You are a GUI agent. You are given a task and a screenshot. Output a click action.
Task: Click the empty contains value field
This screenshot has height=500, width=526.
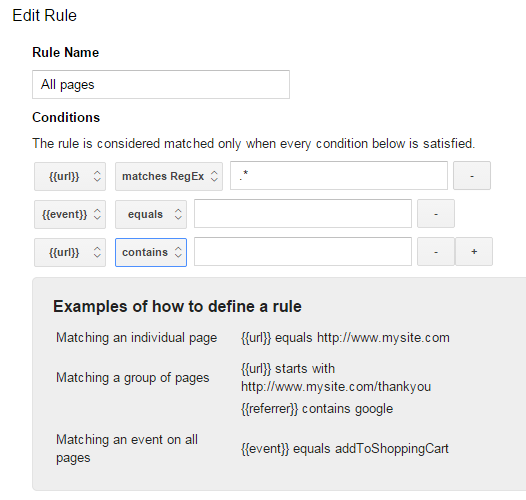pyautogui.click(x=303, y=251)
